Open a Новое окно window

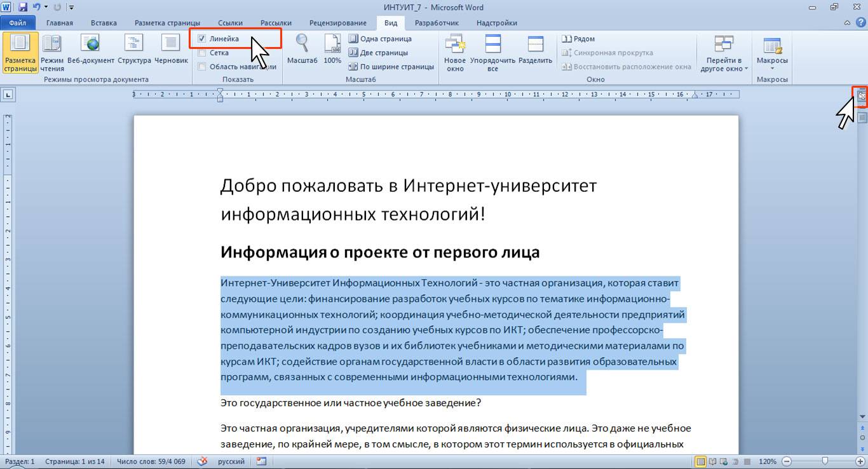click(x=455, y=53)
